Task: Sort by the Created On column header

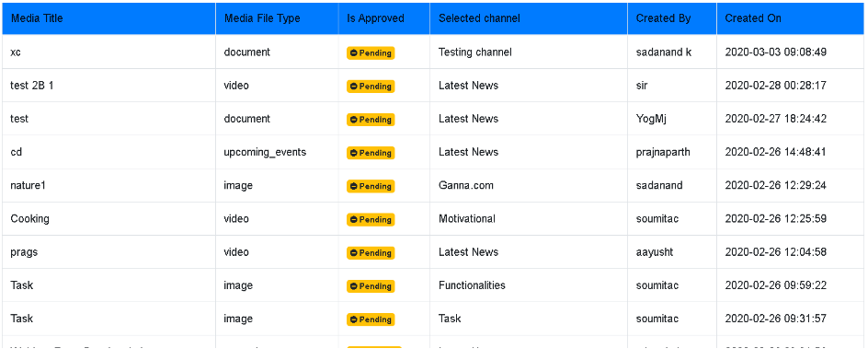Action: (790, 18)
